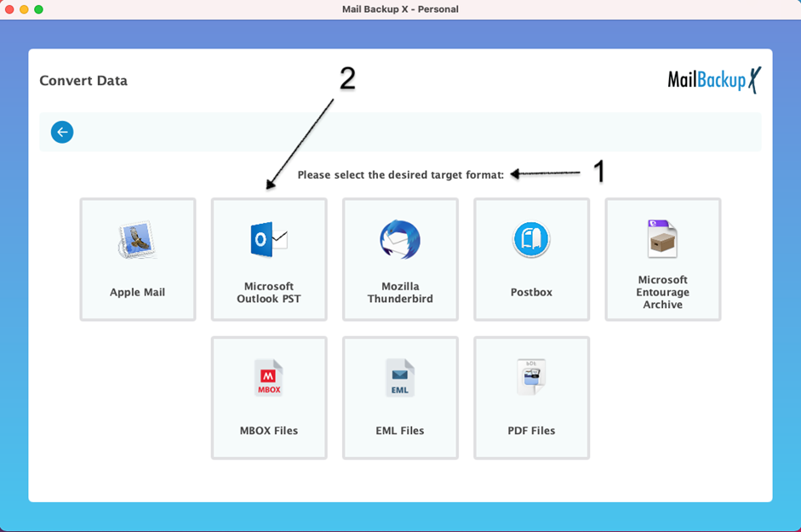Screen dimensions: 801x532
Task: Choose the Microsoft Entourage Archive box icon
Action: tap(662, 238)
